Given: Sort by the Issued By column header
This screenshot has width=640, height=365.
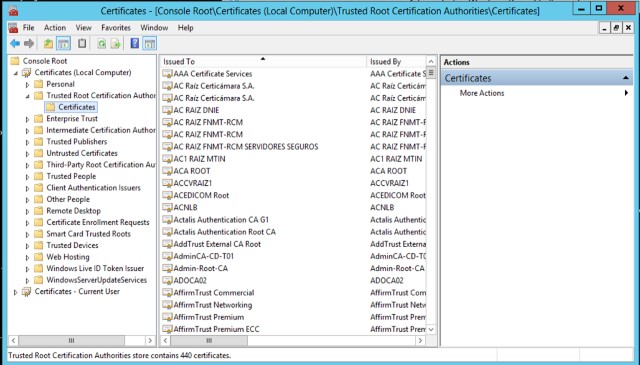Looking at the screenshot, I should tap(396, 61).
